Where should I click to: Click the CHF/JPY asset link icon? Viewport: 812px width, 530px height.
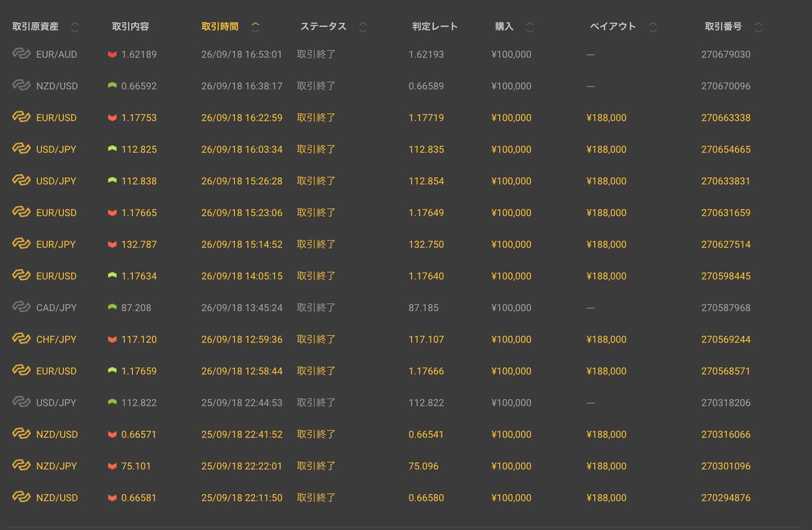point(21,339)
